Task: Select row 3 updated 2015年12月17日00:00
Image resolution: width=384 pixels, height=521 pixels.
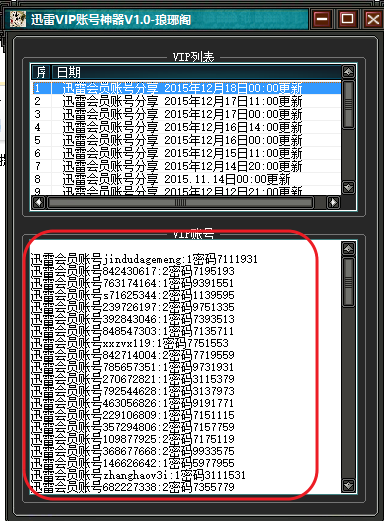Action: [x=187, y=114]
